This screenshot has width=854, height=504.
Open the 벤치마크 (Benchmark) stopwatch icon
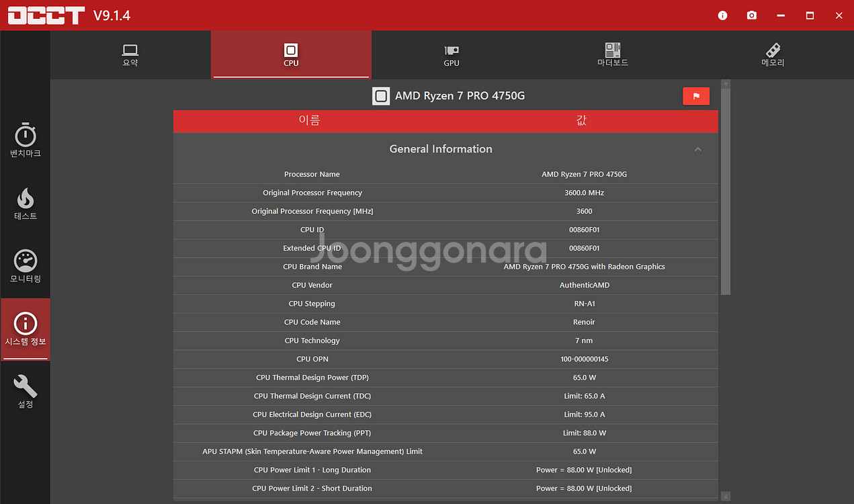pos(25,140)
